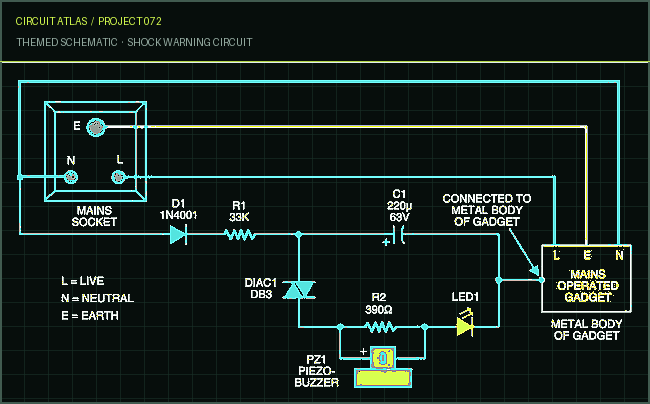Click 'METAL BODY OF GADGET' caption below box
The height and width of the screenshot is (404, 650).
point(587,330)
